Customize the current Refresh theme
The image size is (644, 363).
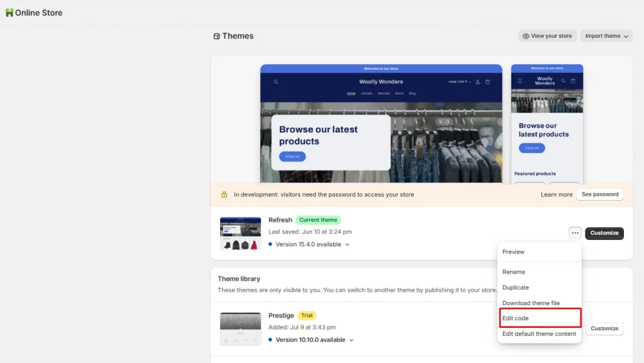click(x=604, y=233)
